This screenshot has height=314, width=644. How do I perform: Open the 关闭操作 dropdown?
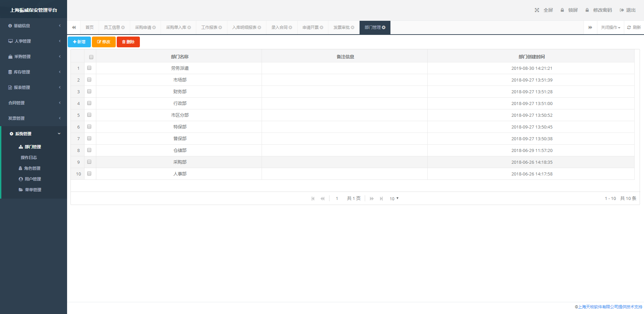click(610, 28)
